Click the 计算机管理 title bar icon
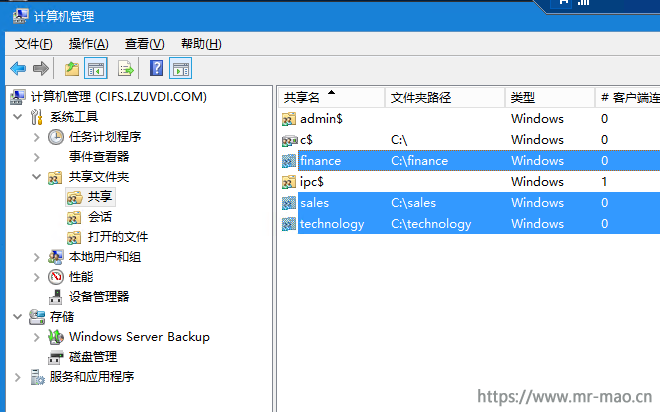The width and height of the screenshot is (660, 412). click(20, 16)
